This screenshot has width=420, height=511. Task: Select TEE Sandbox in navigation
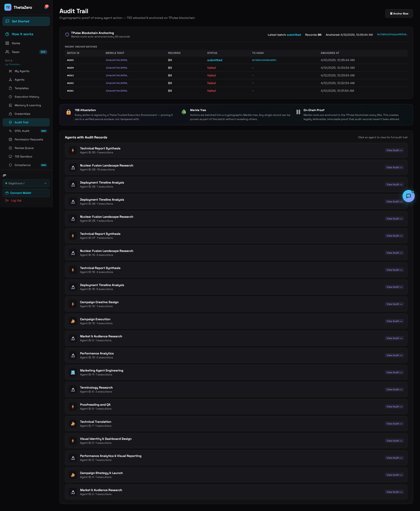tap(23, 156)
